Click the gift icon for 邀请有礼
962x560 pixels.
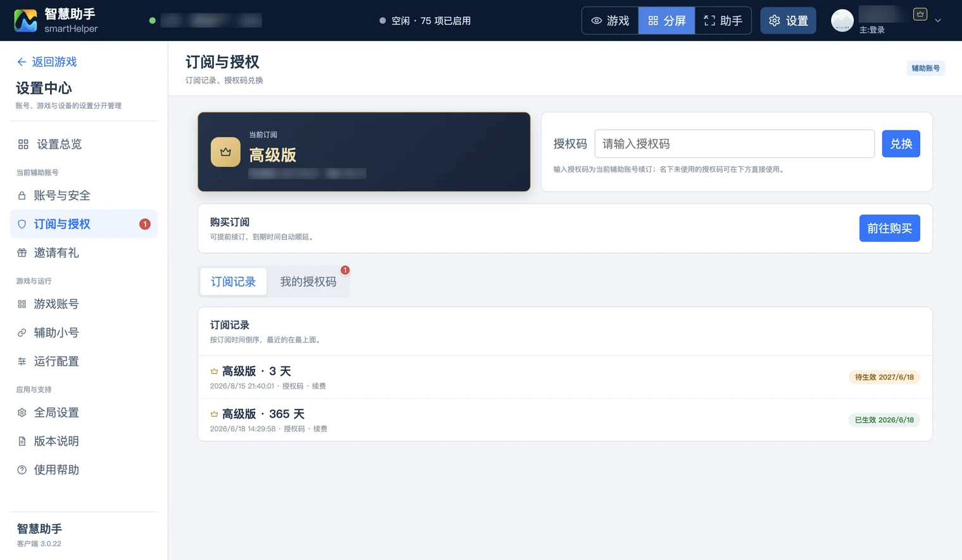pyautogui.click(x=22, y=252)
